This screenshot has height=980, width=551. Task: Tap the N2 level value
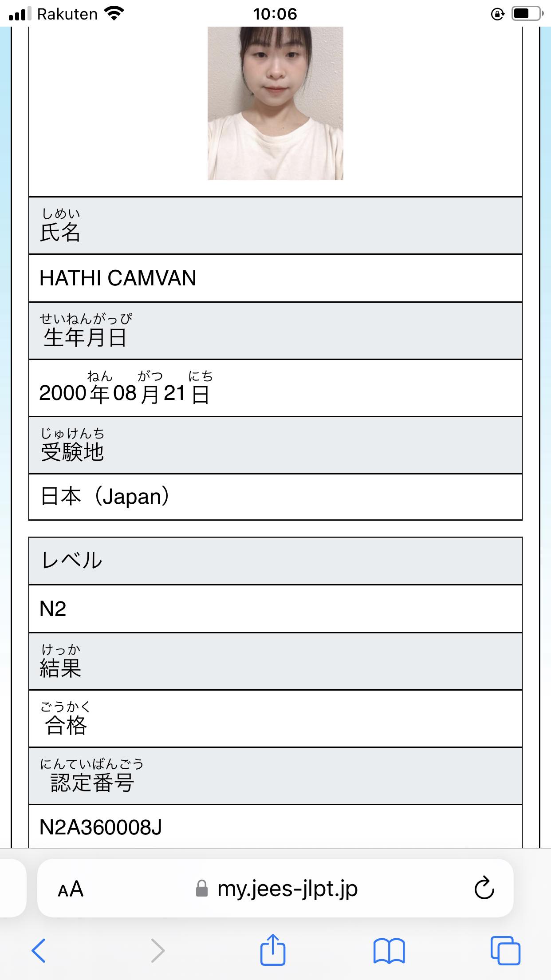(x=53, y=609)
